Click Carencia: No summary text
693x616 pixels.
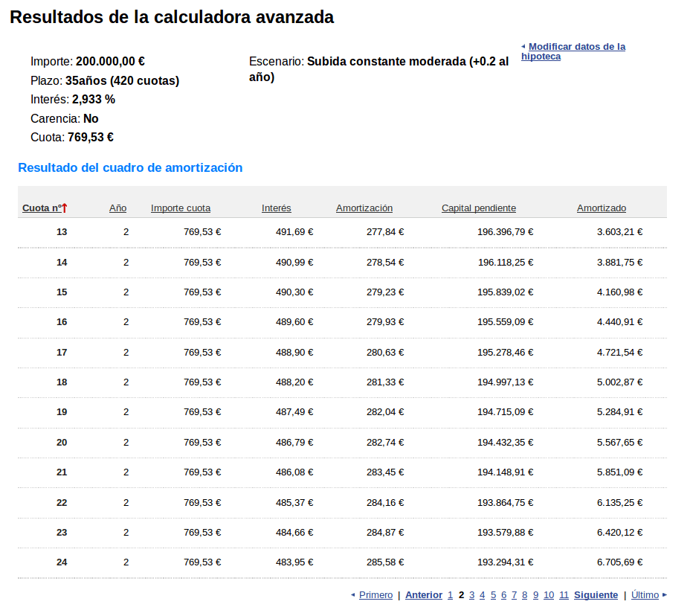pyautogui.click(x=65, y=118)
